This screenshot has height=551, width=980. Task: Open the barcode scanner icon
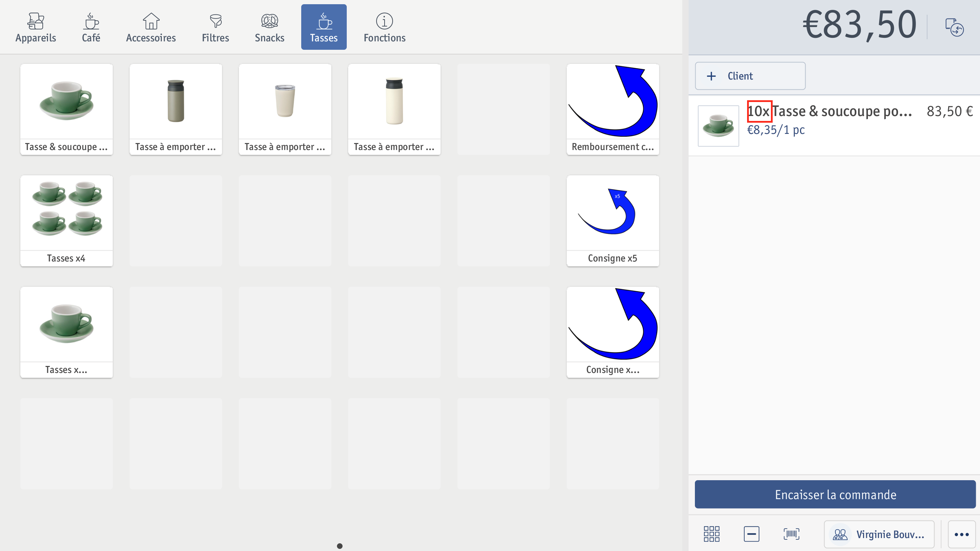pyautogui.click(x=791, y=534)
